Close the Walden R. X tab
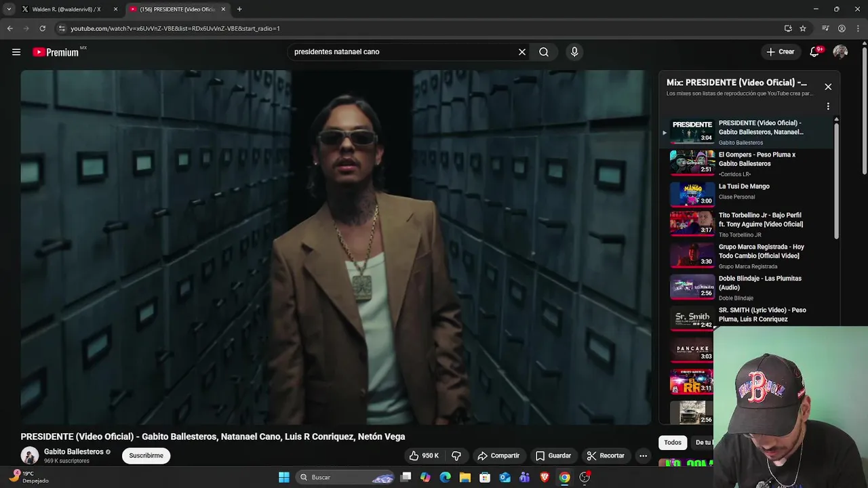 click(115, 9)
